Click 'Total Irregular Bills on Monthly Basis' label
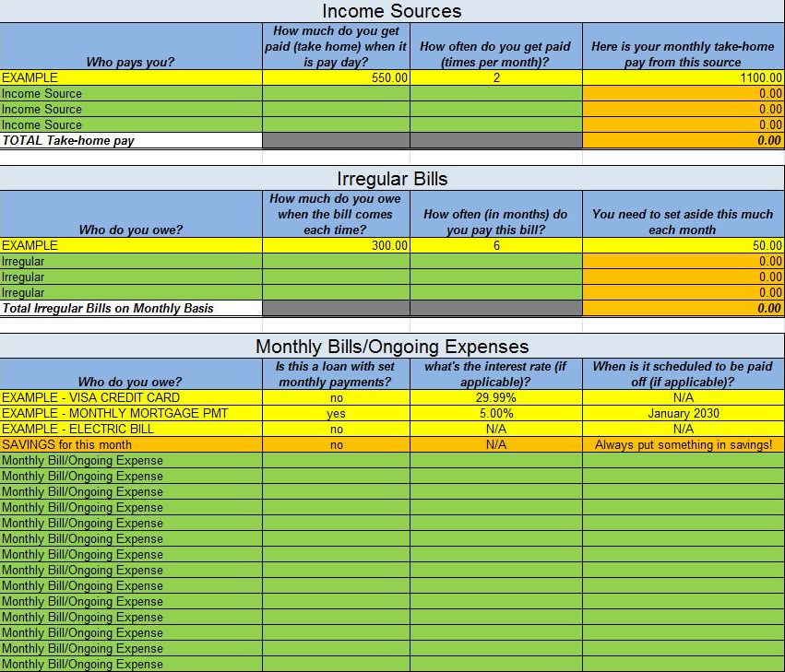 click(x=131, y=308)
